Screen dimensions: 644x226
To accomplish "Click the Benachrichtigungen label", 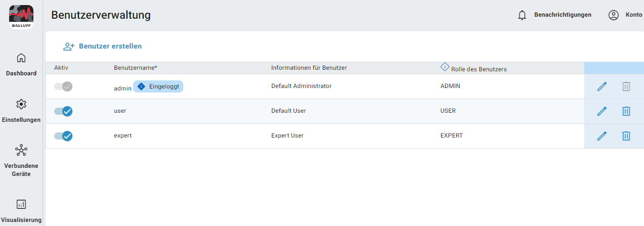I will point(562,15).
